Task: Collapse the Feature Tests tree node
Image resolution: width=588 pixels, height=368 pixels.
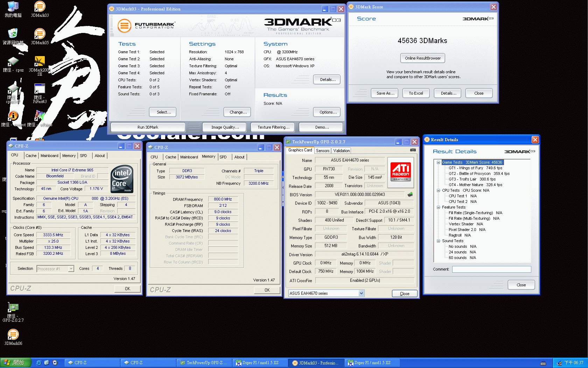Action: tap(438, 207)
